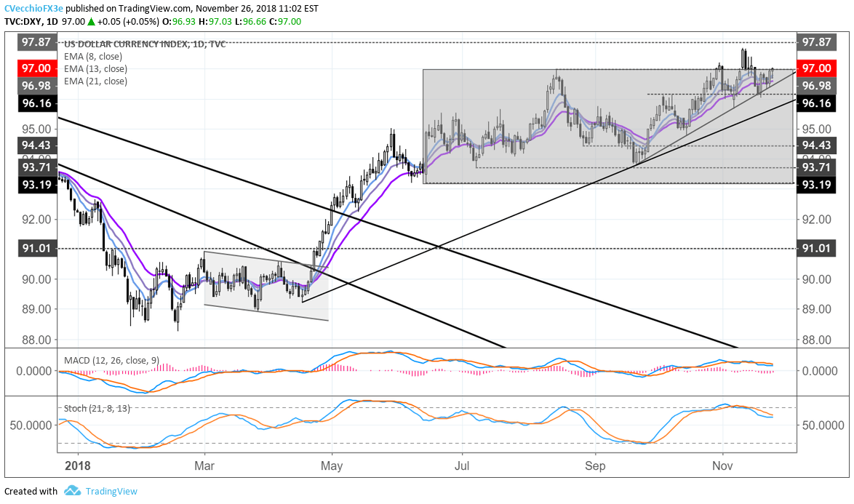The width and height of the screenshot is (854, 504).
Task: Click the red 97.00 right price label
Action: tap(816, 68)
